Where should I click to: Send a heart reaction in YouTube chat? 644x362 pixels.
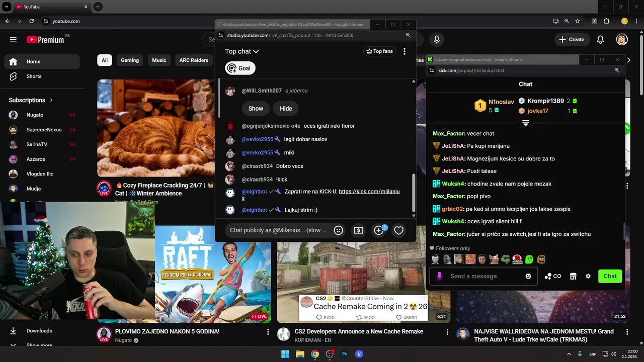pos(399,230)
